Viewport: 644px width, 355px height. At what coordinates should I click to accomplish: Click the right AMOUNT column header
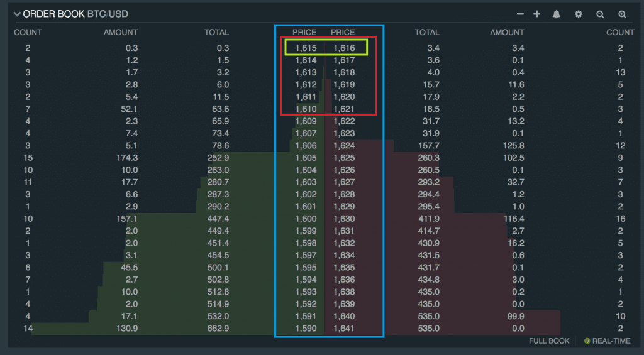(x=507, y=32)
